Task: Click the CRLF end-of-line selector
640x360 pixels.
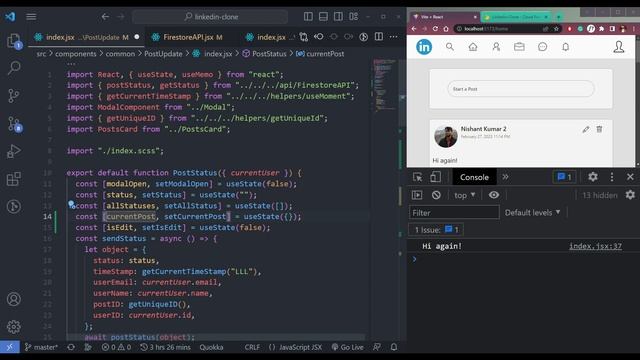Action: click(252, 347)
